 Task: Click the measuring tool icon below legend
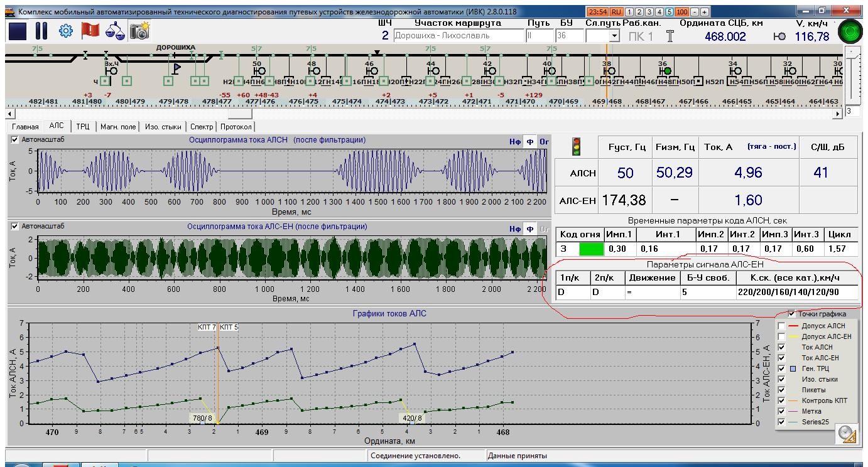(x=847, y=434)
